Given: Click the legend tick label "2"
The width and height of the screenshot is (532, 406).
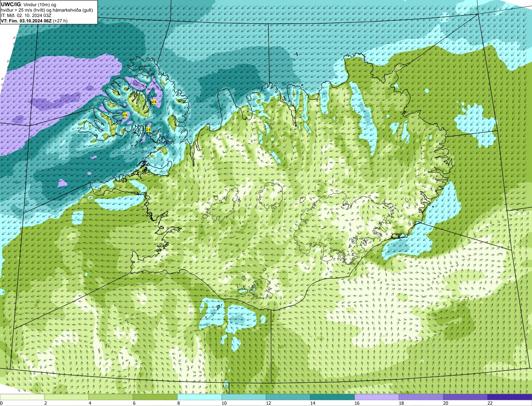Looking at the screenshot, I should click(45, 403).
